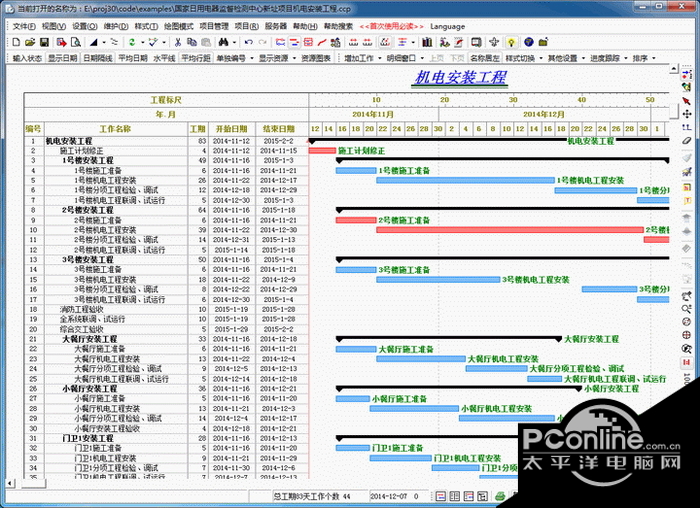Click the light bulb tips icon
This screenshot has width=700, height=508.
(x=511, y=42)
